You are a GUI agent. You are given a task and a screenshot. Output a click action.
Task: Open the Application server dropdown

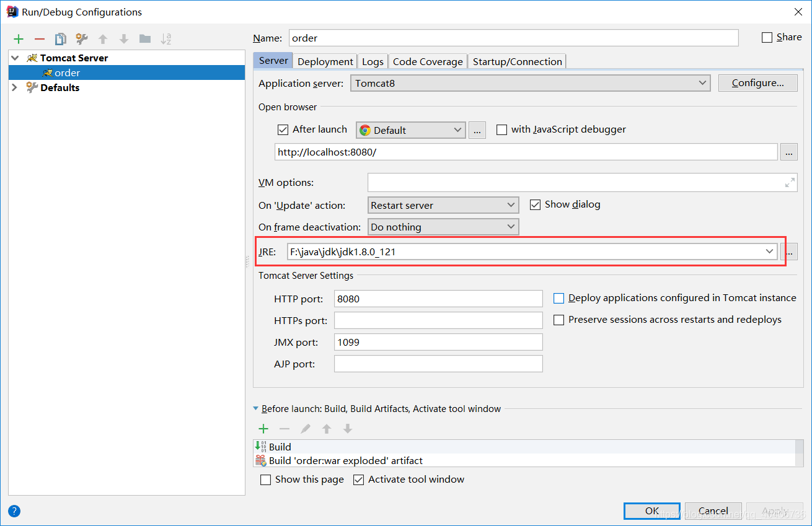coord(702,82)
